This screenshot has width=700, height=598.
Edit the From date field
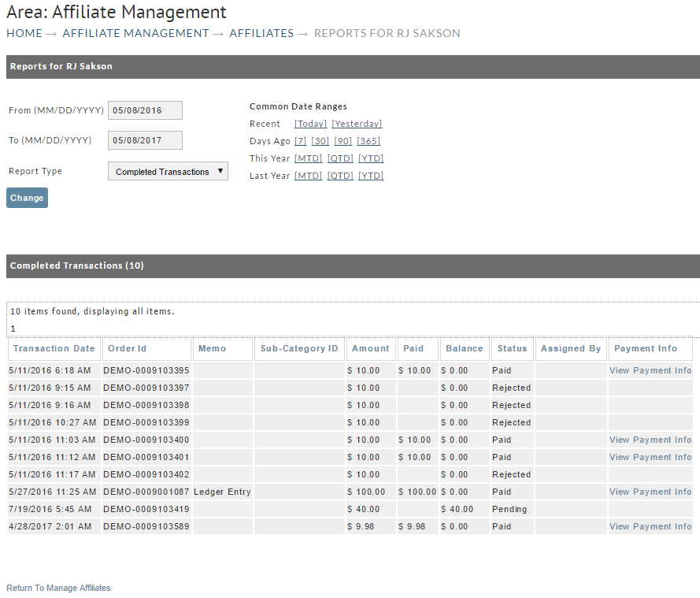(x=145, y=110)
